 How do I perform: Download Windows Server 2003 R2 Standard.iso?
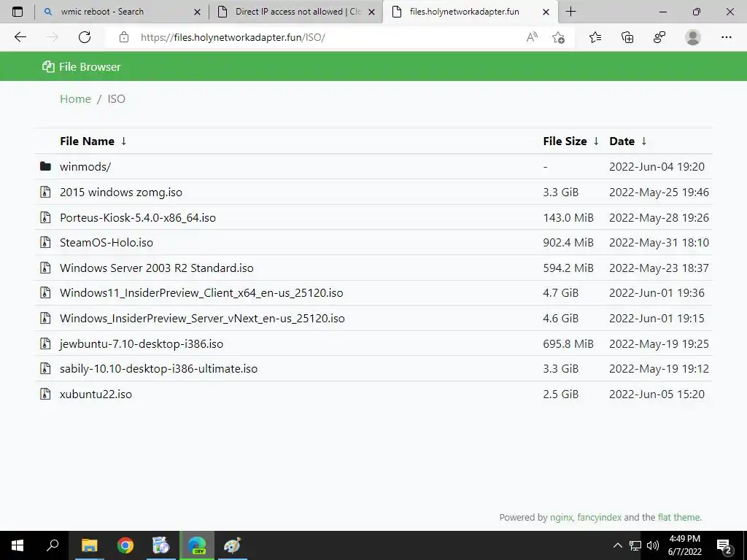156,268
